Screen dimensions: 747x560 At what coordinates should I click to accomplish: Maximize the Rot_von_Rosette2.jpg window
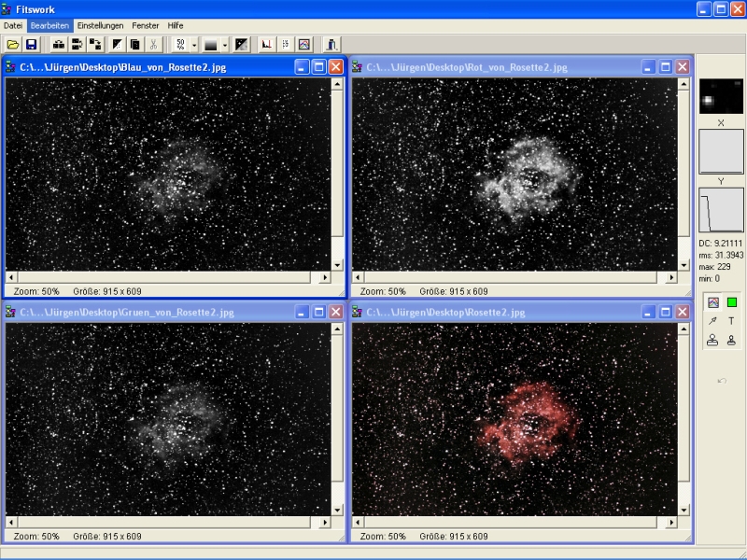click(x=665, y=67)
